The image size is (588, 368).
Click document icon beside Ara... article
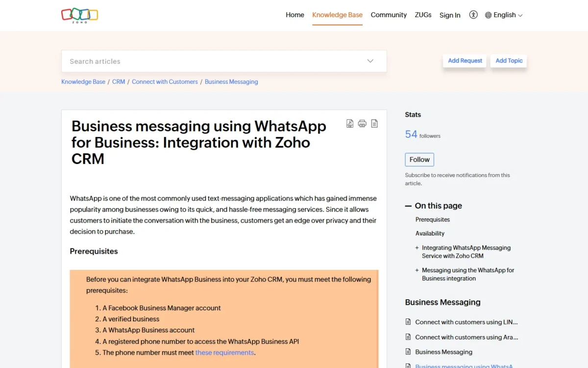point(408,337)
